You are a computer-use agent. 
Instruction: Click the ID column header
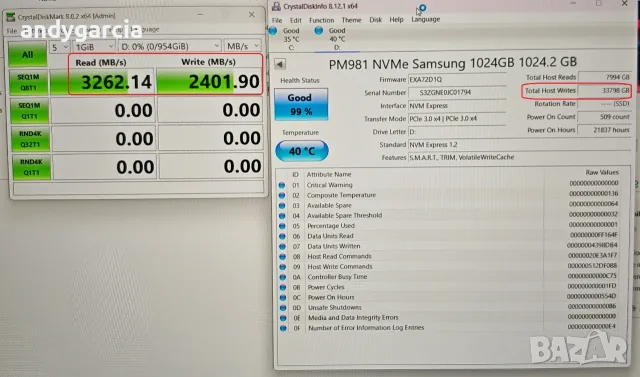click(x=296, y=175)
